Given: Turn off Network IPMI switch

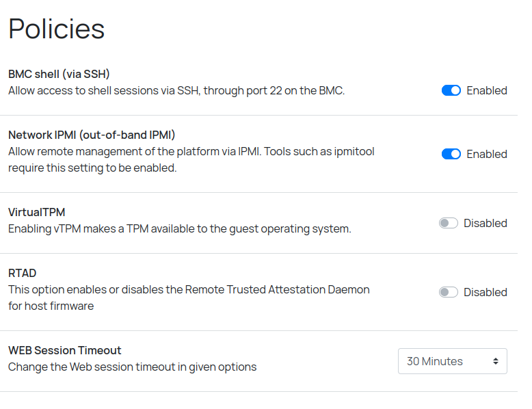Looking at the screenshot, I should point(451,154).
